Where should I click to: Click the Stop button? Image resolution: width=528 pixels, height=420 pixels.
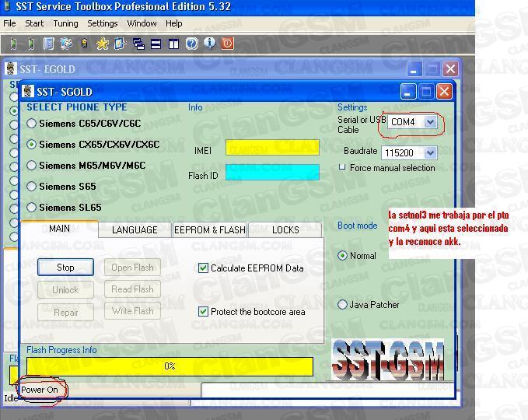[65, 268]
